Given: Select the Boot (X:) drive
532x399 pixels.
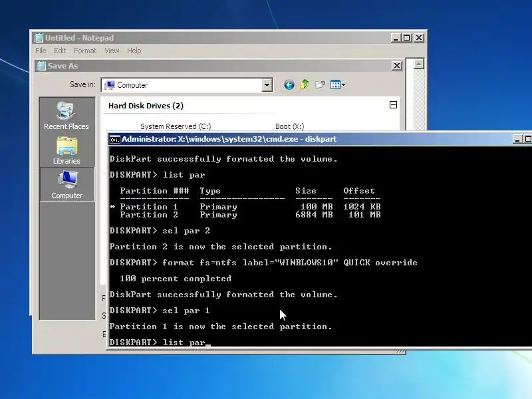Looking at the screenshot, I should pos(289,126).
